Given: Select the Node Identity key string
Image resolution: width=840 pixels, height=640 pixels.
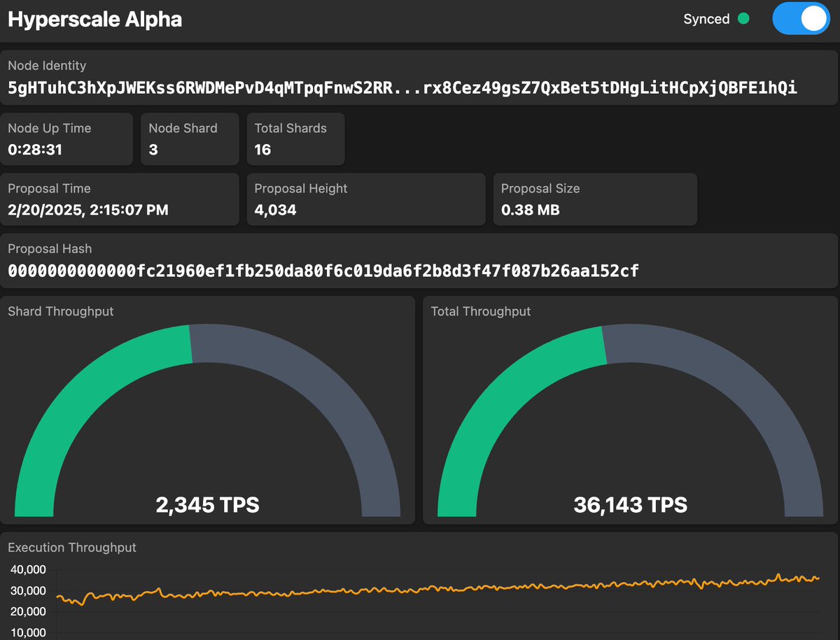Looking at the screenshot, I should 402,88.
